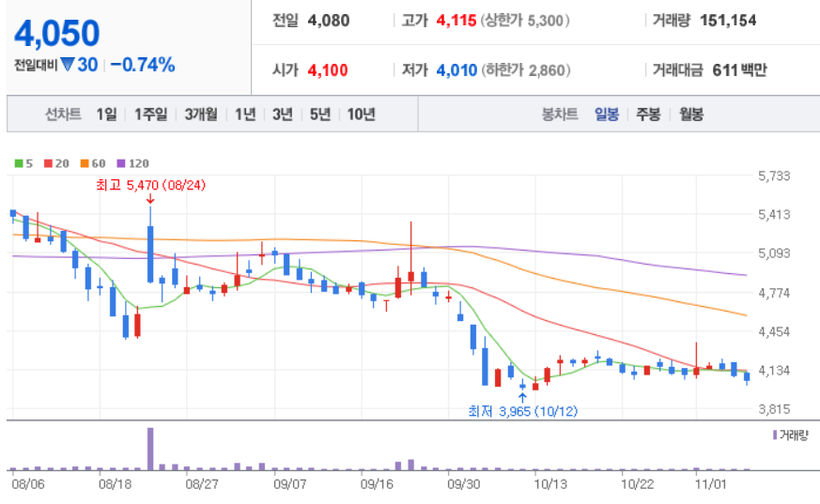
Task: Click the 10/13 date axis label
Action: (550, 484)
